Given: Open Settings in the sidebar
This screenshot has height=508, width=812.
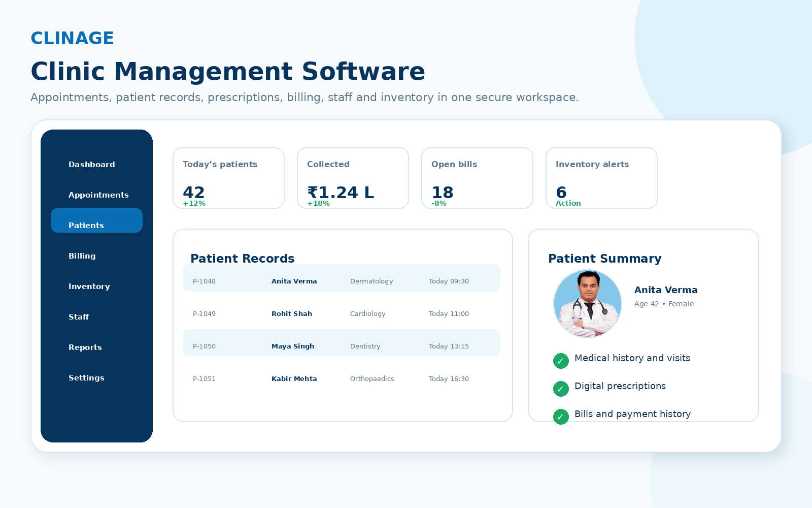Looking at the screenshot, I should [x=86, y=378].
